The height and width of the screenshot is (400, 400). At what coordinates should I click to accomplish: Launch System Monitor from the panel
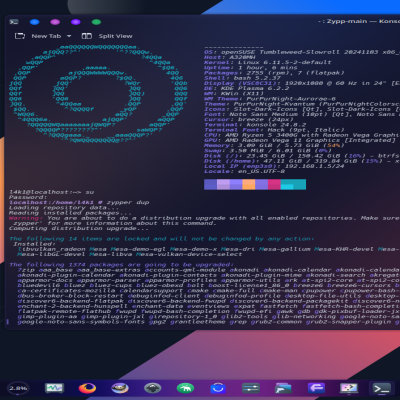(x=54, y=388)
